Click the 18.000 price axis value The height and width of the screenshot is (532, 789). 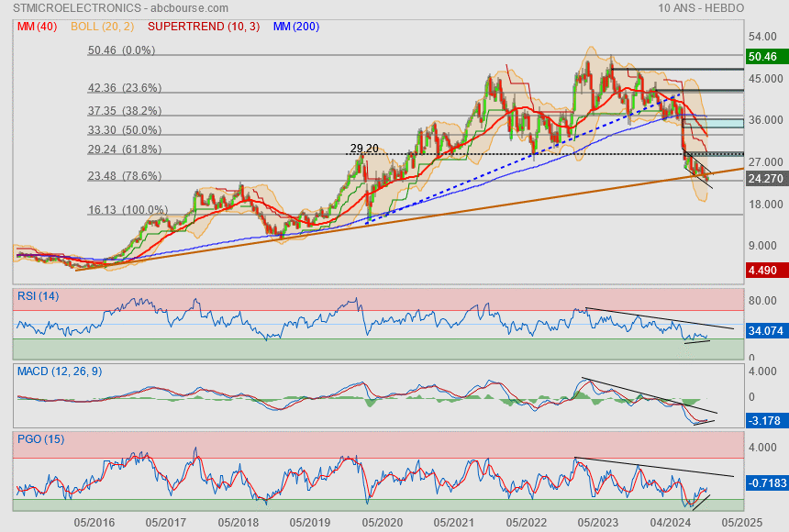click(765, 205)
